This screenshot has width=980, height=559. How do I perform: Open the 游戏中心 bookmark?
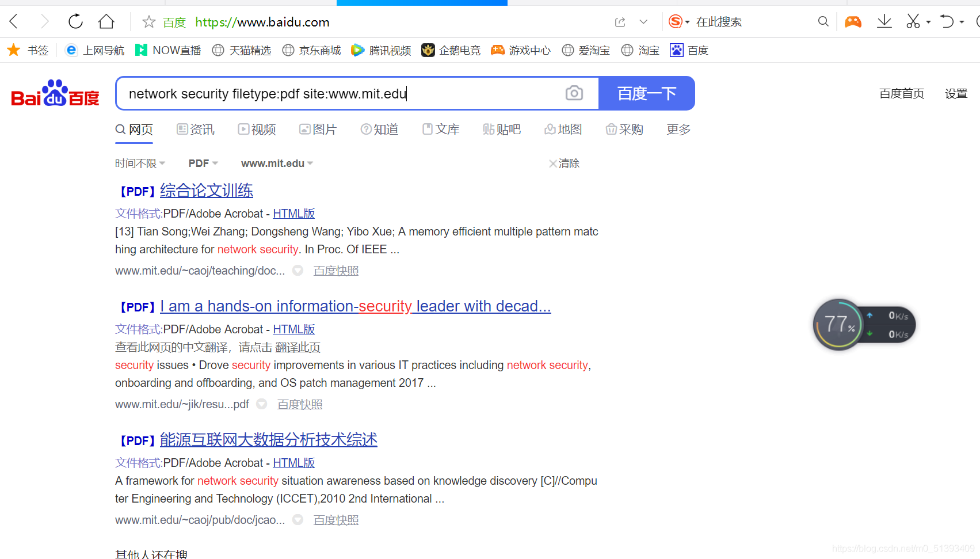tap(521, 51)
